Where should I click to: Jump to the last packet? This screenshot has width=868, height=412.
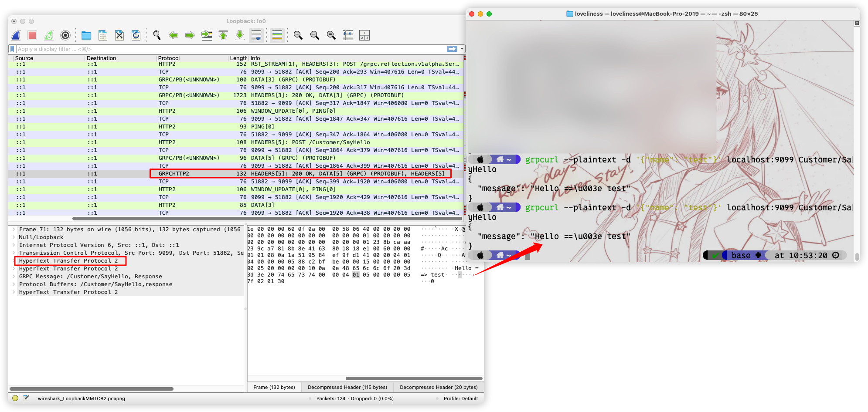240,36
